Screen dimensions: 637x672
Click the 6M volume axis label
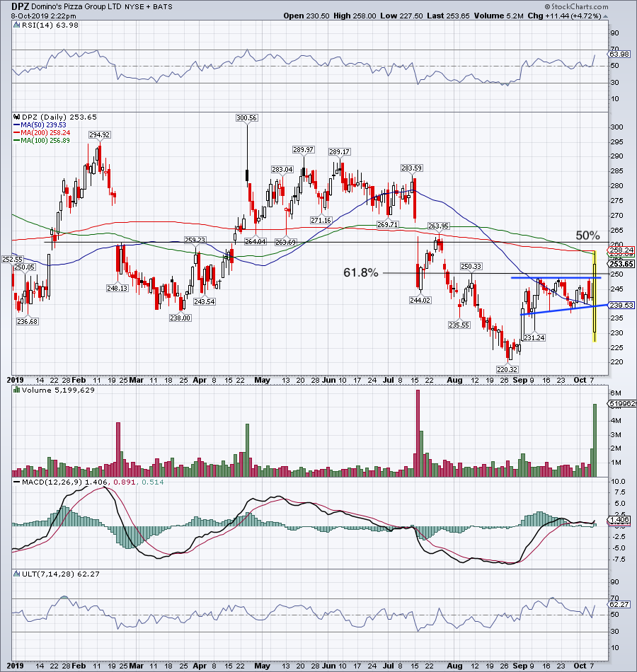[x=616, y=393]
